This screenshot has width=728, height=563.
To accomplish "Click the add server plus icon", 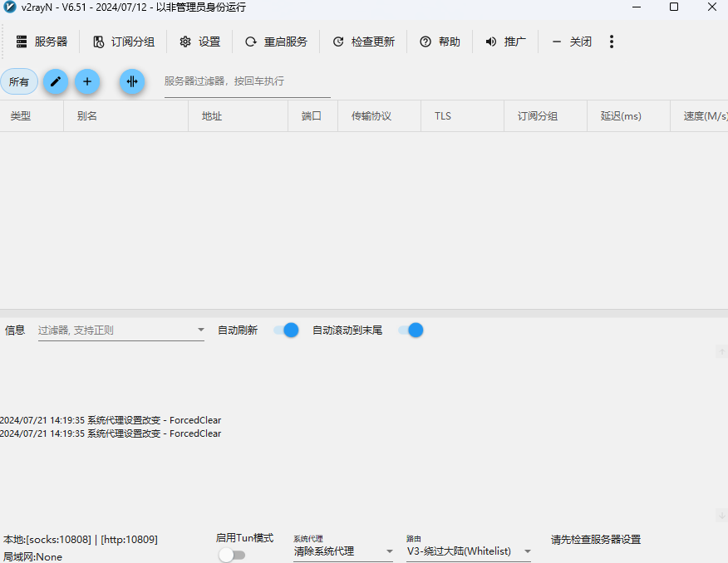I will 86,81.
